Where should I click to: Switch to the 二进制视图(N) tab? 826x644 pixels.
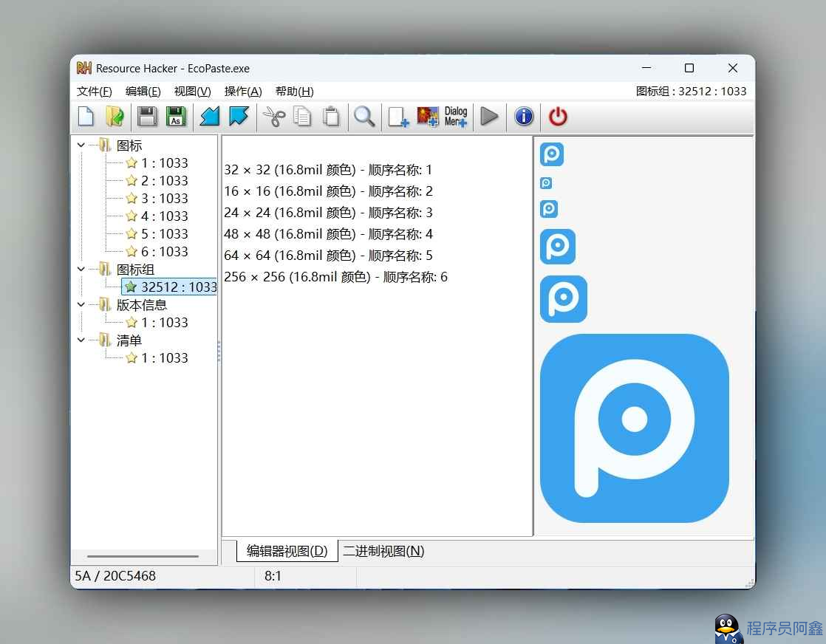pos(383,551)
